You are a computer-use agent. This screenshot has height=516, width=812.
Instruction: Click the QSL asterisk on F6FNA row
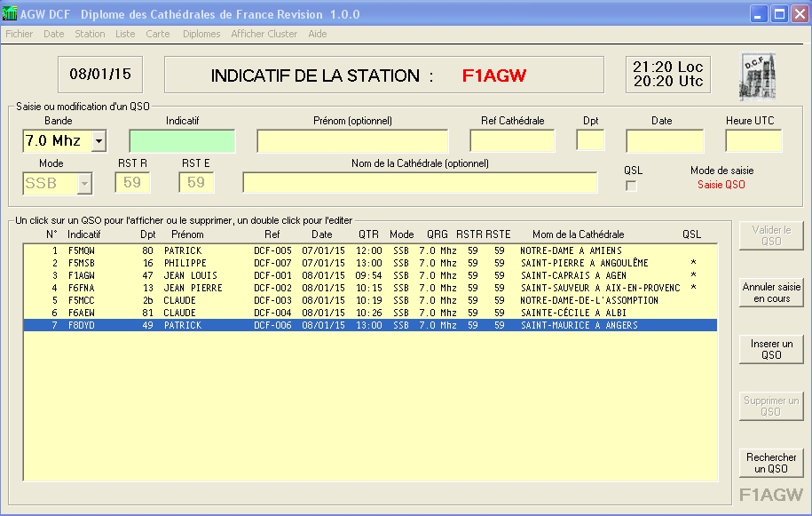pyautogui.click(x=693, y=288)
